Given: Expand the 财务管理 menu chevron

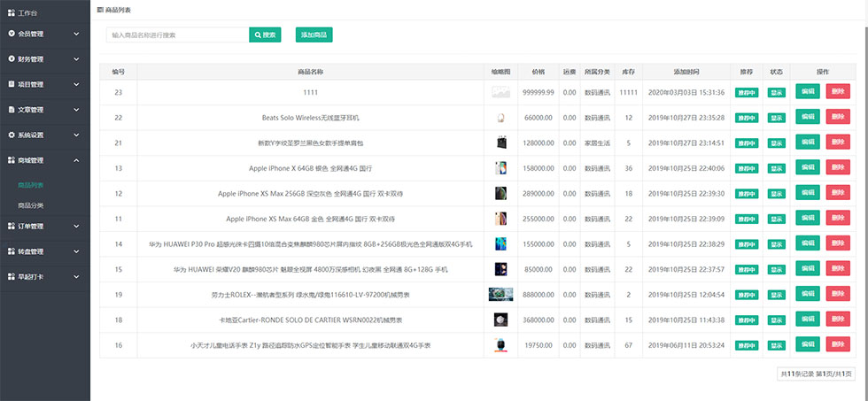Looking at the screenshot, I should pos(76,59).
